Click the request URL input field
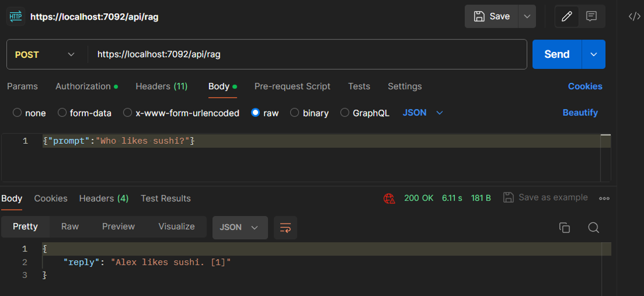The height and width of the screenshot is (296, 644). pyautogui.click(x=307, y=54)
